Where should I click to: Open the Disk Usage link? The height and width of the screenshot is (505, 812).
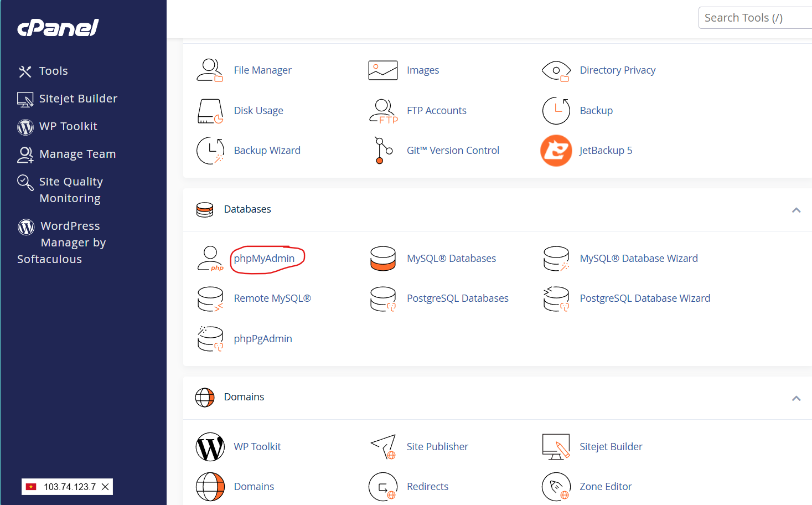point(258,111)
